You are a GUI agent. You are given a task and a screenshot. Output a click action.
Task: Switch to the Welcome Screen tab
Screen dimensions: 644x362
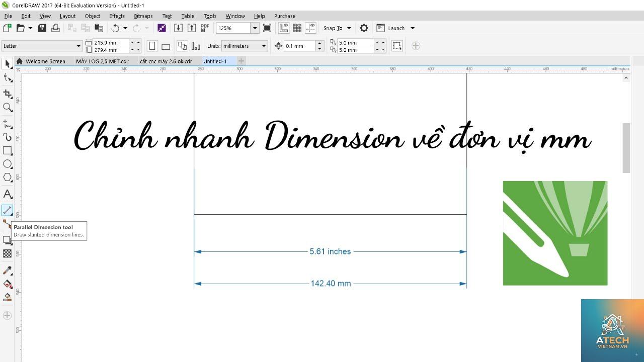coord(45,61)
